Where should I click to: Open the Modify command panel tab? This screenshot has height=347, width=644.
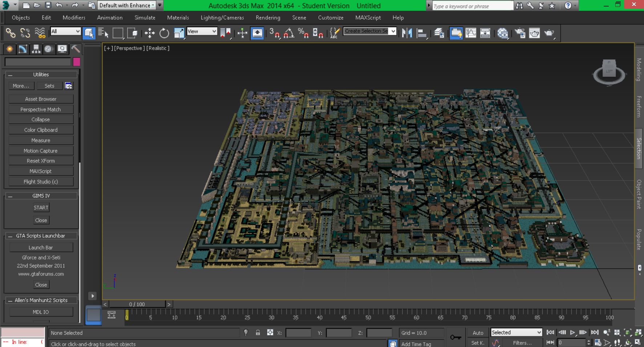(x=23, y=49)
